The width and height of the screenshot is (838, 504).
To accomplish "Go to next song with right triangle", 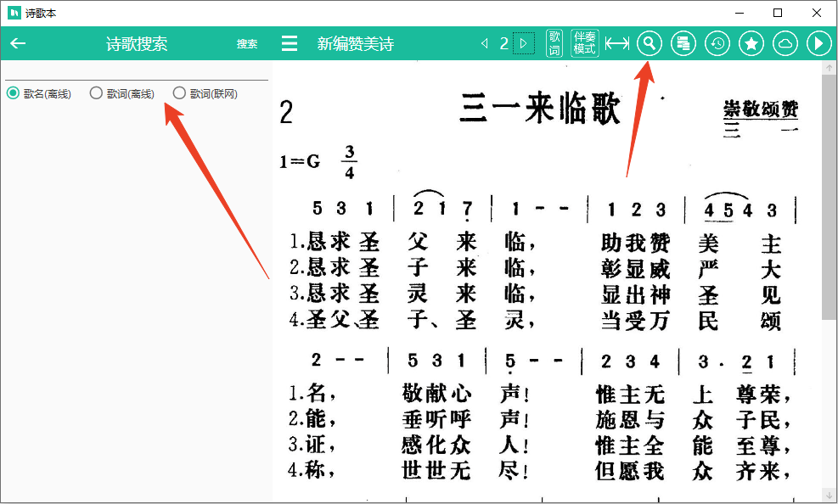I will click(524, 44).
